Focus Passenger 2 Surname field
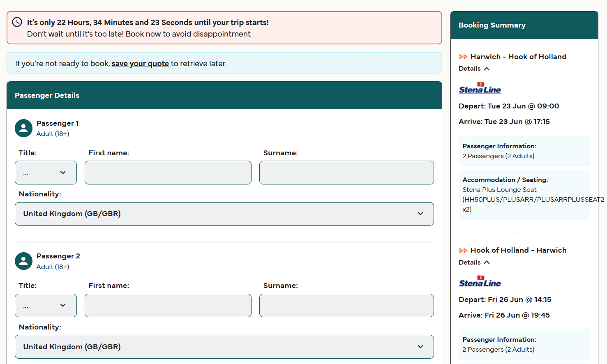Image resolution: width=607 pixels, height=364 pixels. click(346, 305)
